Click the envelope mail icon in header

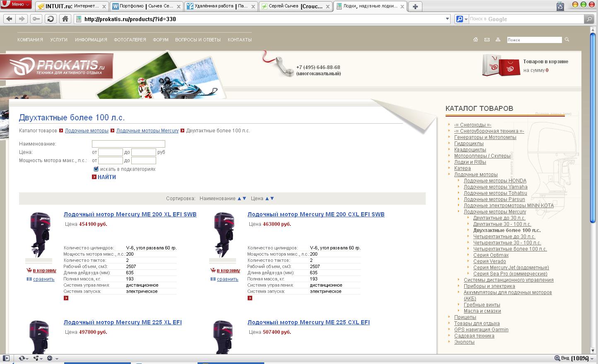click(487, 40)
